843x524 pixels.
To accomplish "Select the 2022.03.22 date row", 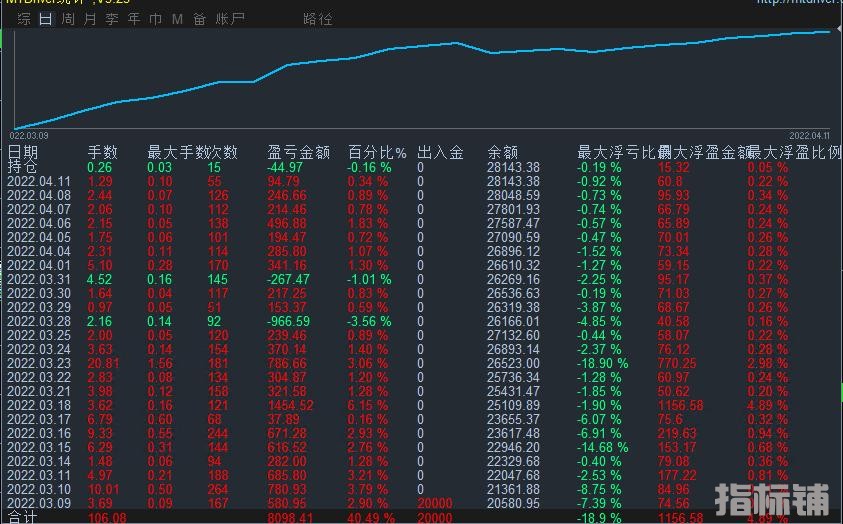I will pos(39,377).
